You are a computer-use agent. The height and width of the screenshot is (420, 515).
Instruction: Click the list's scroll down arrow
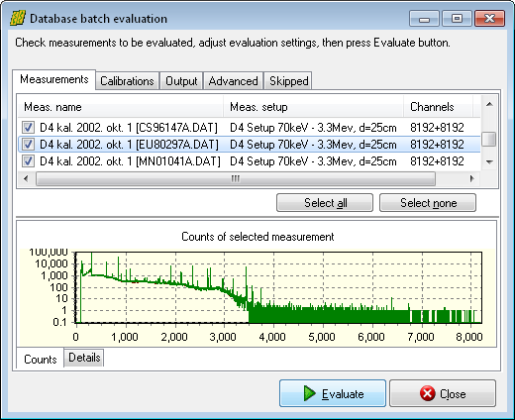[x=489, y=161]
